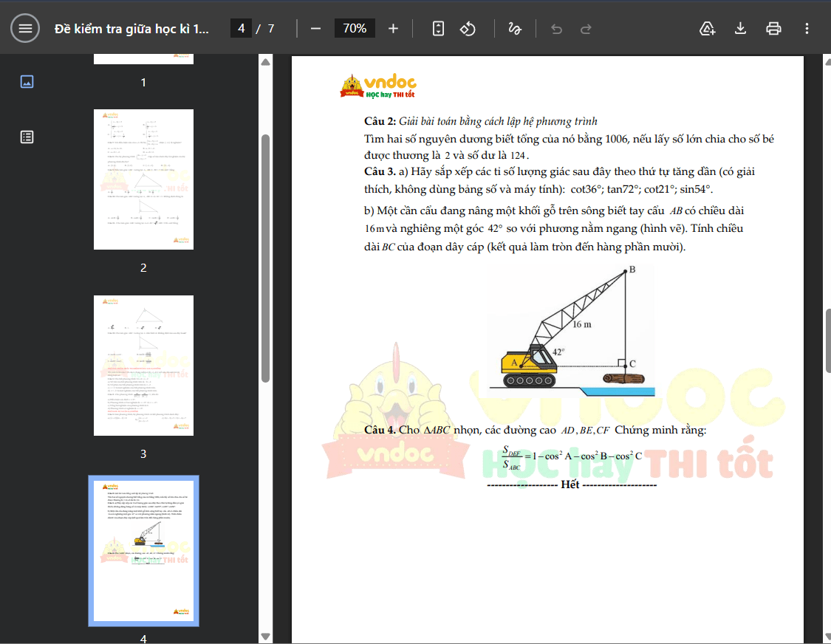The height and width of the screenshot is (644, 831).
Task: Click the 'Hết' end marker text
Action: pos(570,484)
